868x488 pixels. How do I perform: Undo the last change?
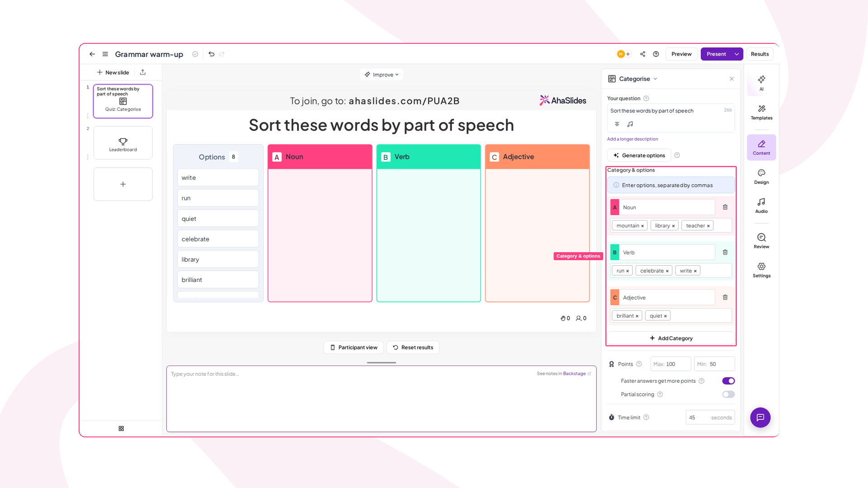pyautogui.click(x=211, y=54)
